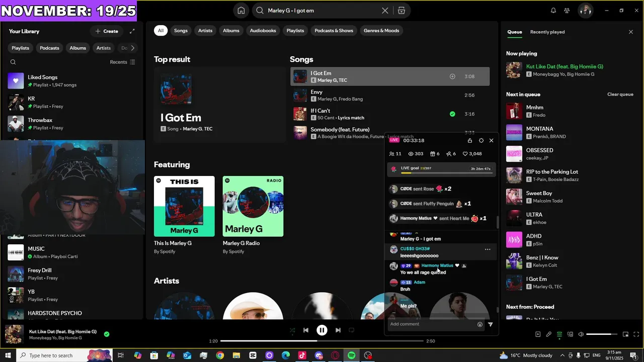
Task: Expand Your Library with the arrows icon
Action: [132, 31]
